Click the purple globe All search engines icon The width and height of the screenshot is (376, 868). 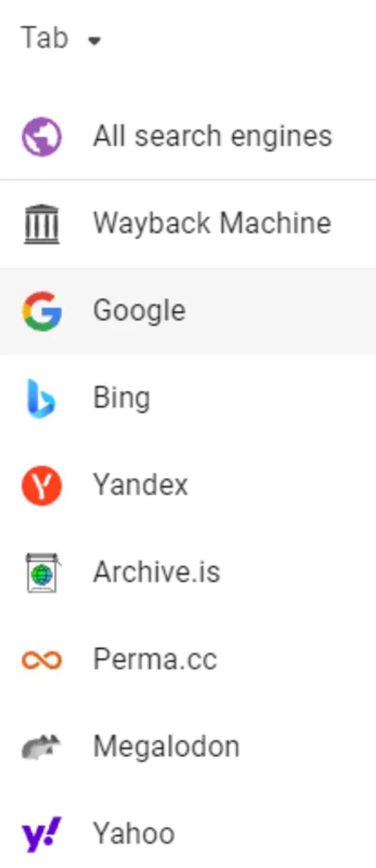point(42,136)
